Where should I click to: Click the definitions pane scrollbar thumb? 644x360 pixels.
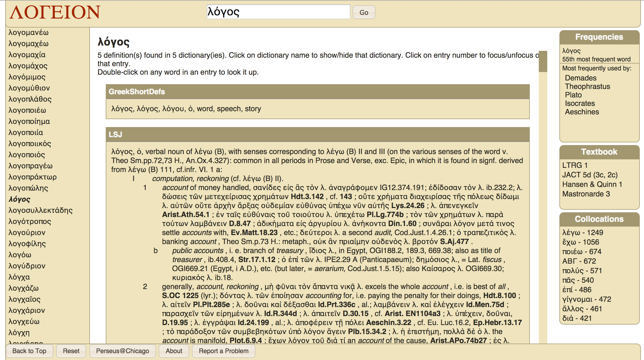[x=543, y=61]
